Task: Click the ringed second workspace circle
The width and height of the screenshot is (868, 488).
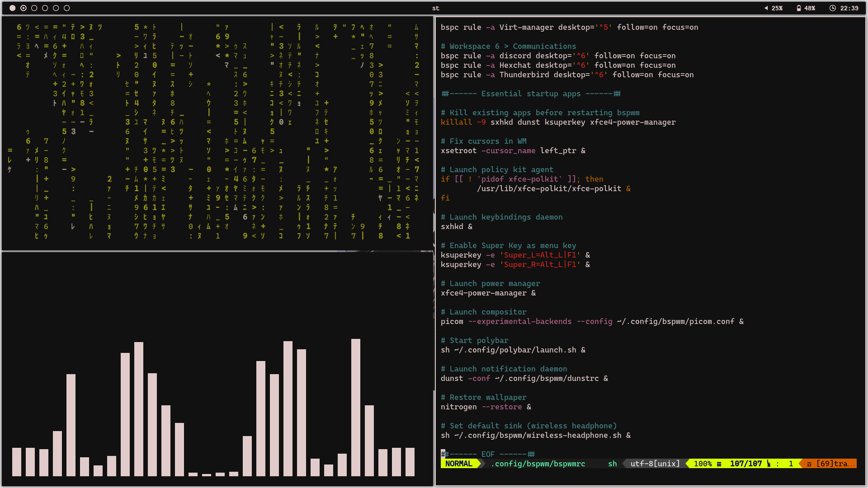Action: point(24,8)
